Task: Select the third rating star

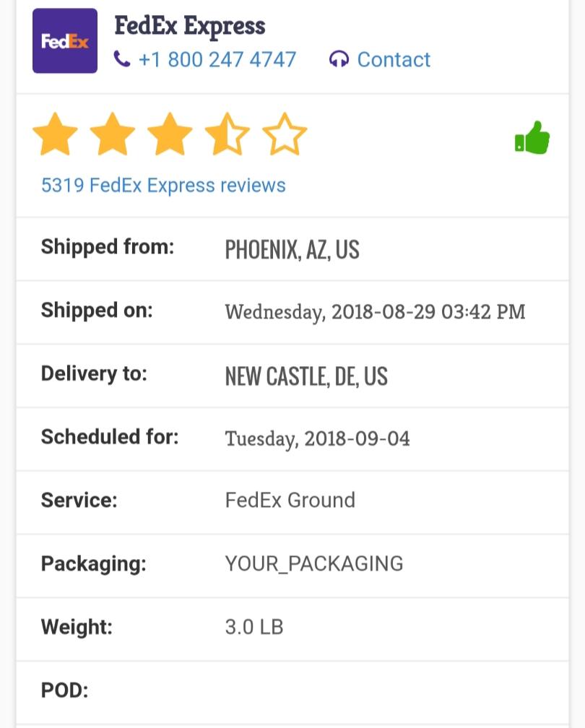Action: pos(170,134)
